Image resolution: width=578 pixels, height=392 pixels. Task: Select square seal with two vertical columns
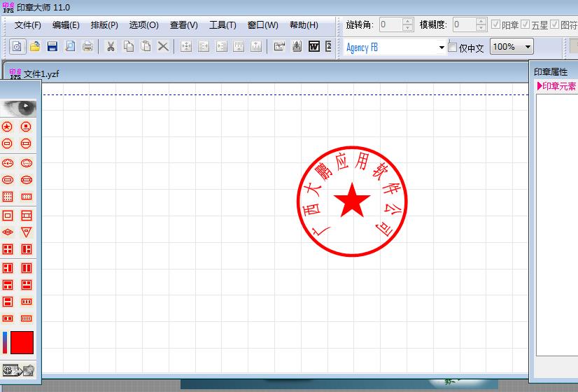pos(26,268)
